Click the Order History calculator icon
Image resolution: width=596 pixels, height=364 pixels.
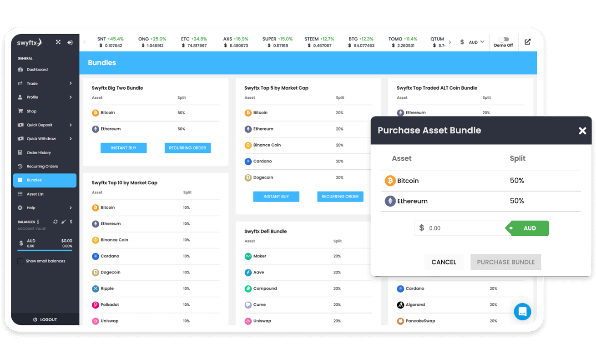coord(20,152)
